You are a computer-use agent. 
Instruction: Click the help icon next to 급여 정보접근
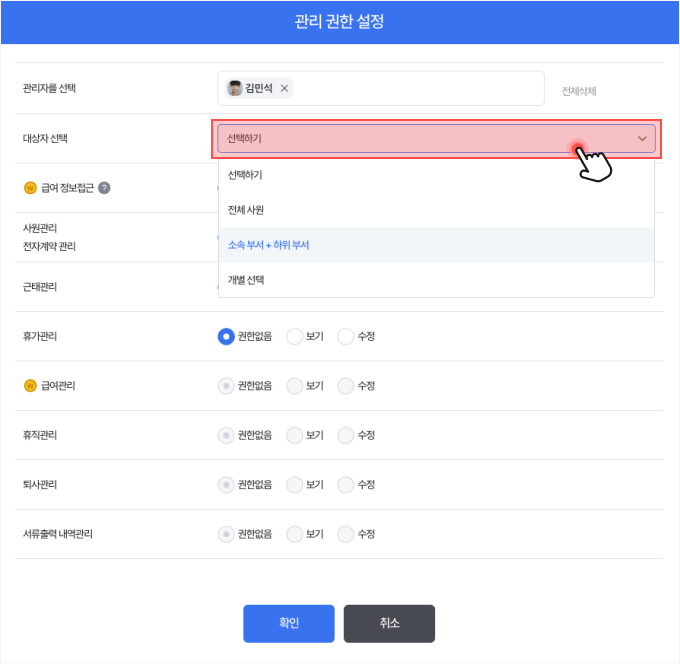coord(104,188)
